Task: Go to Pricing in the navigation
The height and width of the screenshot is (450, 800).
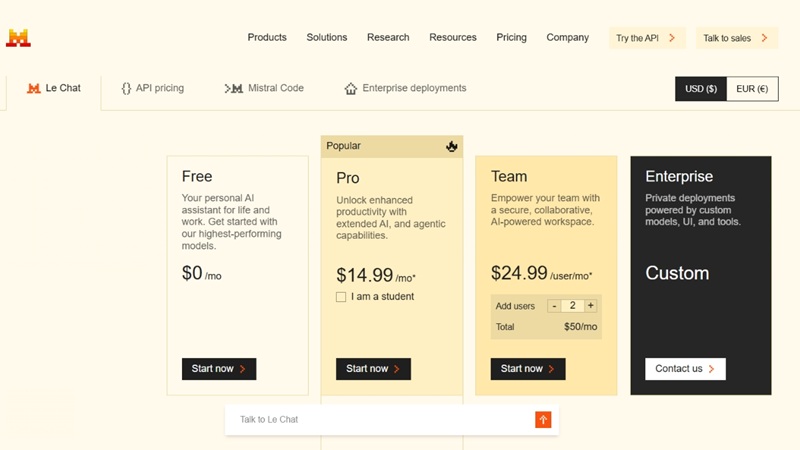Action: (x=511, y=37)
